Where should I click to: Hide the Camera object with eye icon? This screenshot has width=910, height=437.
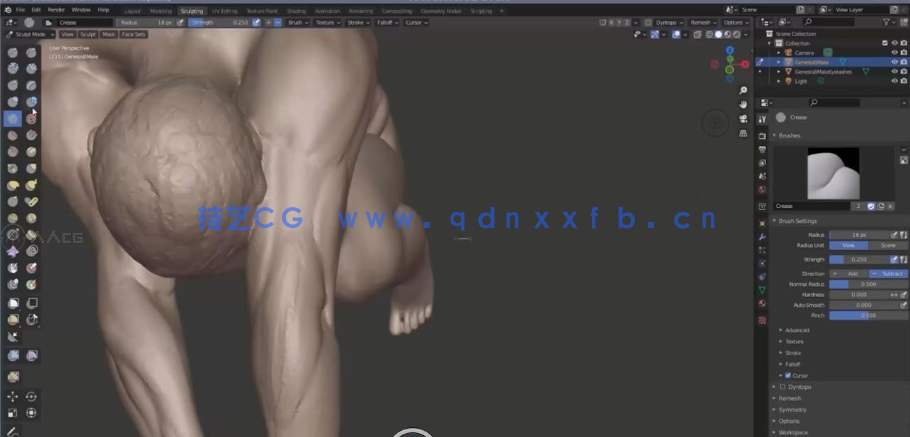(894, 53)
